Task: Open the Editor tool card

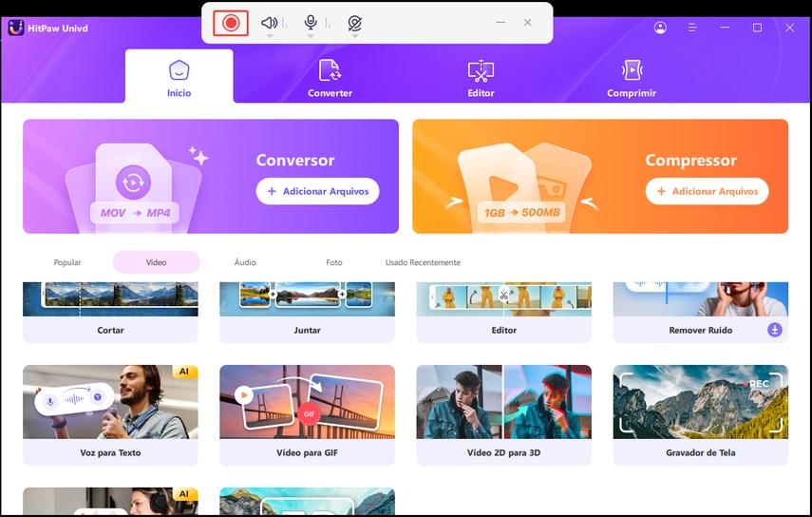Action: point(504,313)
